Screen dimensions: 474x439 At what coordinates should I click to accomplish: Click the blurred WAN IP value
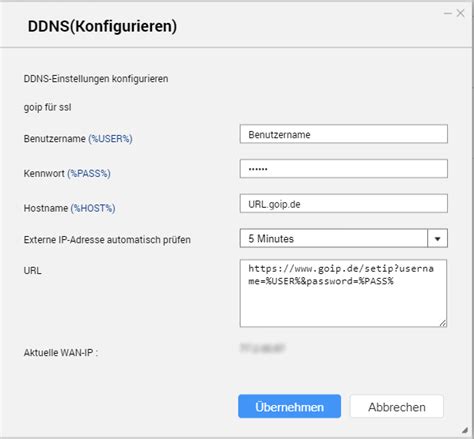point(262,348)
